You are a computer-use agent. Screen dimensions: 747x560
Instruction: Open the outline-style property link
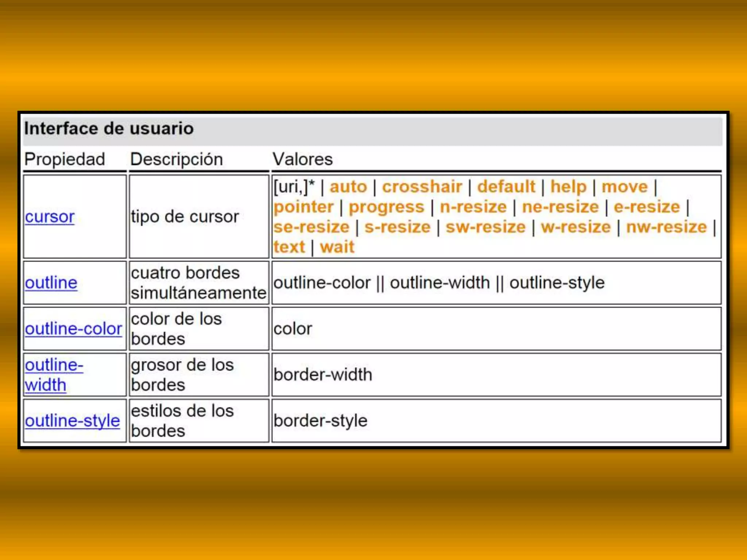tap(72, 421)
